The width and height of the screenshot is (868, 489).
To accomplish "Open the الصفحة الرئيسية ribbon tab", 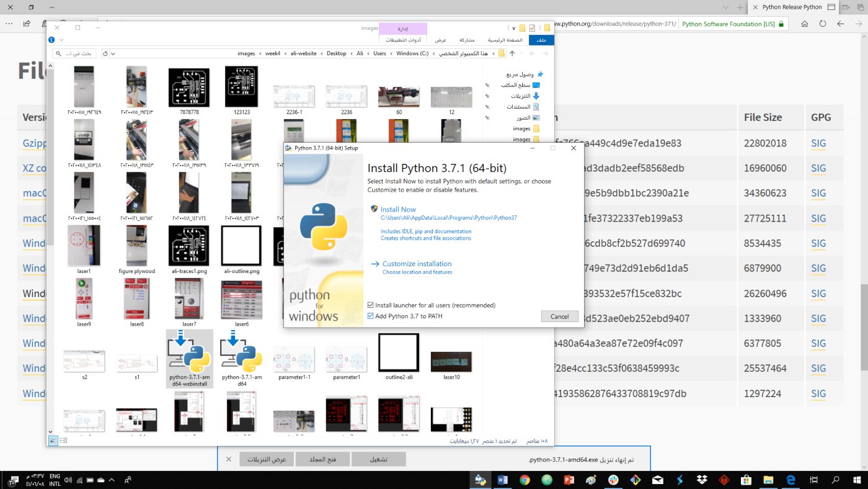I will tap(504, 40).
